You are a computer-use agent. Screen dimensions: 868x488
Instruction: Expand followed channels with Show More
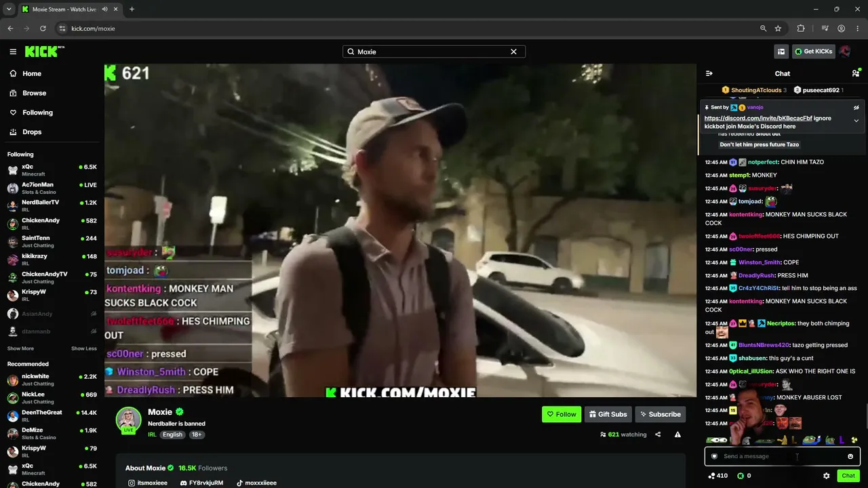tap(20, 348)
